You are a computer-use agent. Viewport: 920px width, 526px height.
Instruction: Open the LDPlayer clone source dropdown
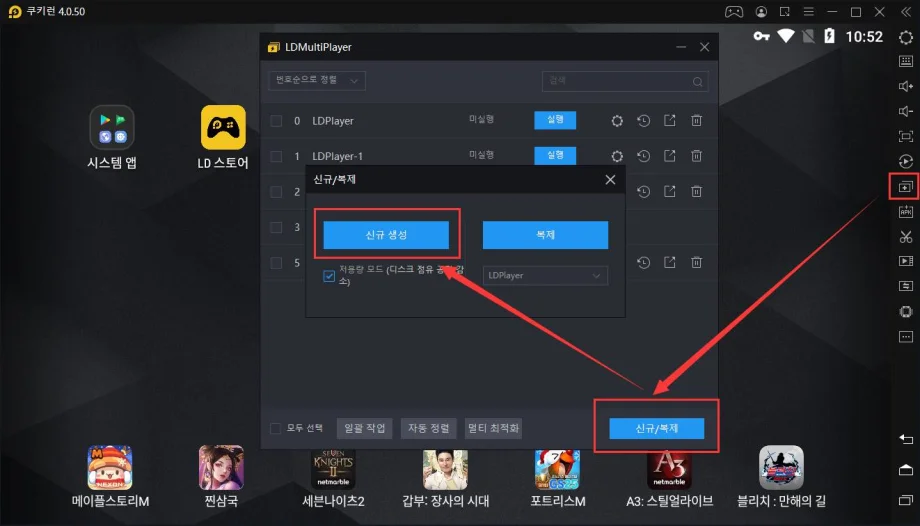click(x=545, y=275)
